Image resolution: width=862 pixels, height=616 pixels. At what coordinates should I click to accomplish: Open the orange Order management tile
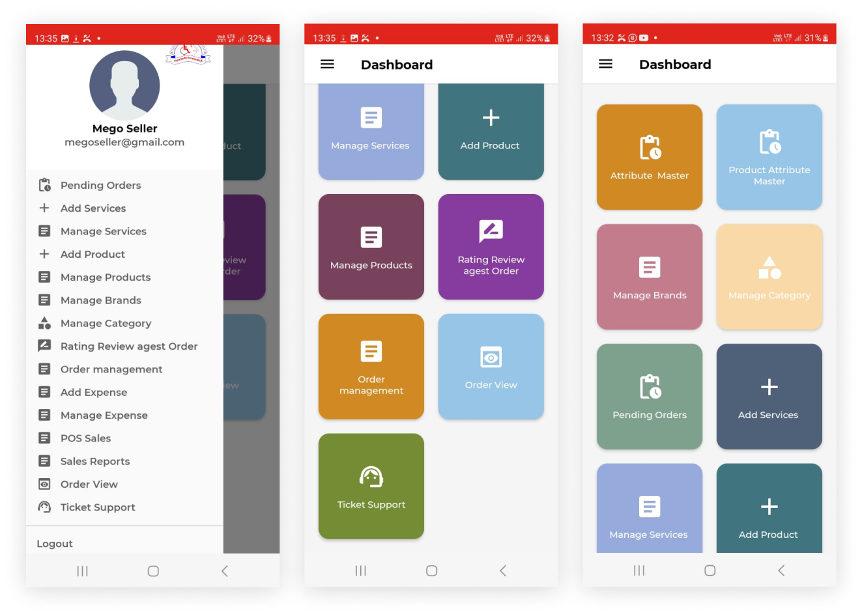point(371,367)
